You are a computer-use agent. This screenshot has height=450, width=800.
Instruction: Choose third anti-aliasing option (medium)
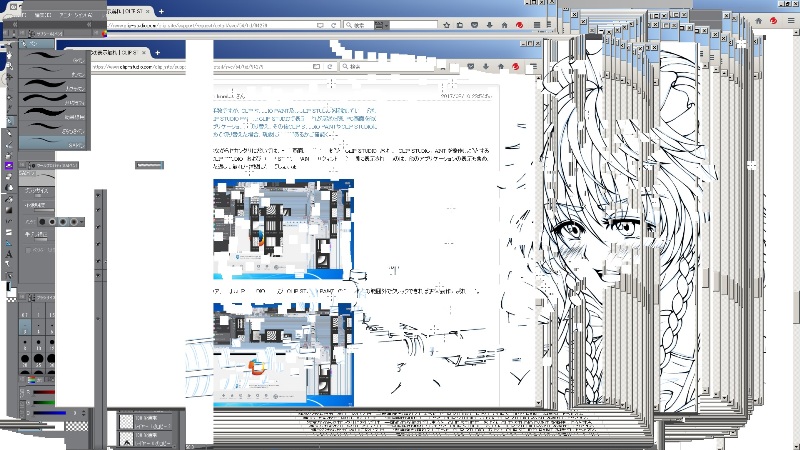click(x=63, y=222)
